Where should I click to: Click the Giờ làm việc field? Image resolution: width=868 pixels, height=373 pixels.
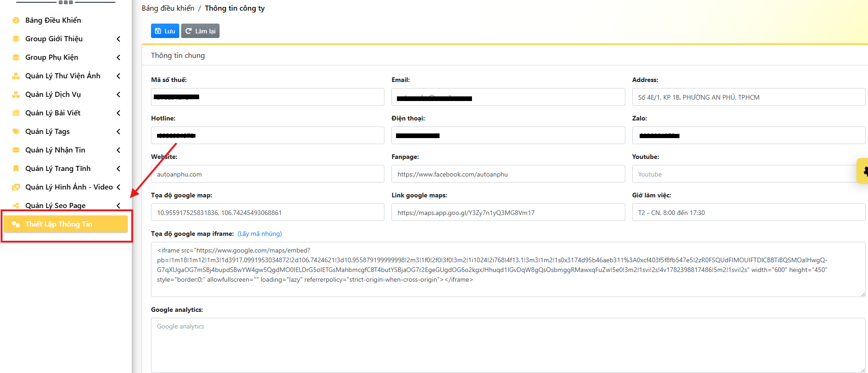[x=748, y=213]
